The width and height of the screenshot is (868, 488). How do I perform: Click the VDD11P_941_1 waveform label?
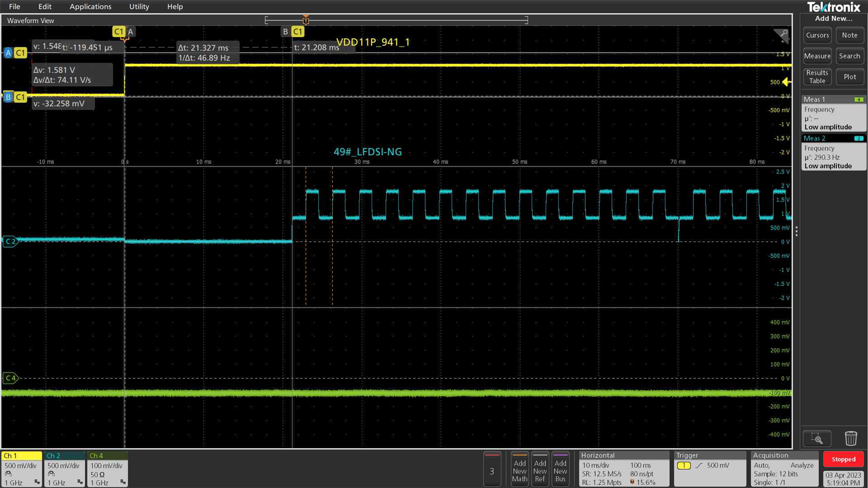point(373,42)
